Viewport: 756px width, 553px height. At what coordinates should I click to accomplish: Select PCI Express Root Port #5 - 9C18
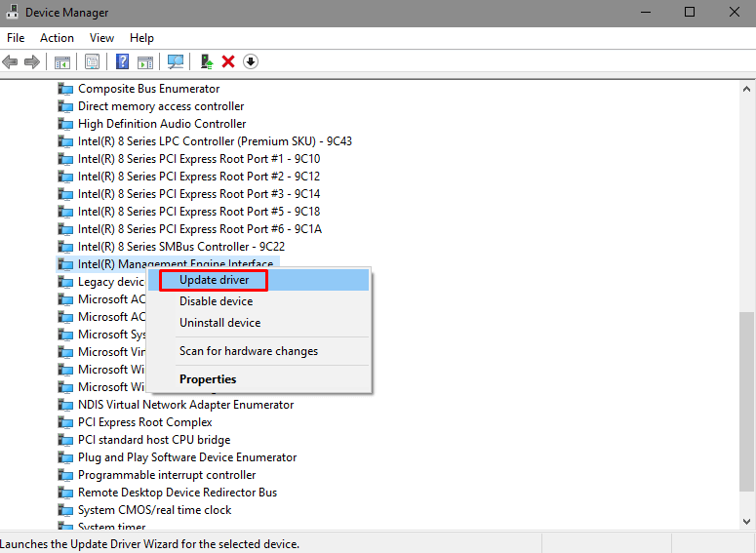coord(199,212)
